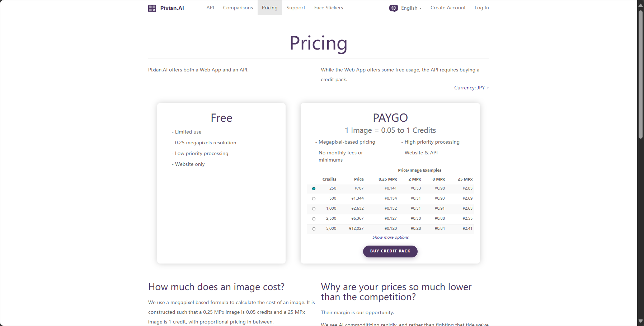Viewport: 644px width, 326px height.
Task: Expand Show more options link
Action: coord(390,237)
